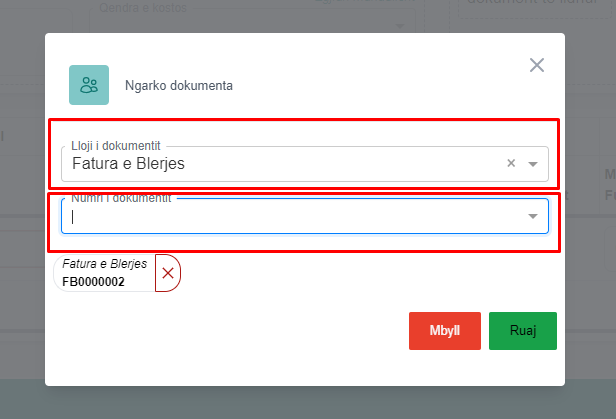Select the Fatura e Blerjes chip label
This screenshot has width=616, height=419.
click(105, 264)
